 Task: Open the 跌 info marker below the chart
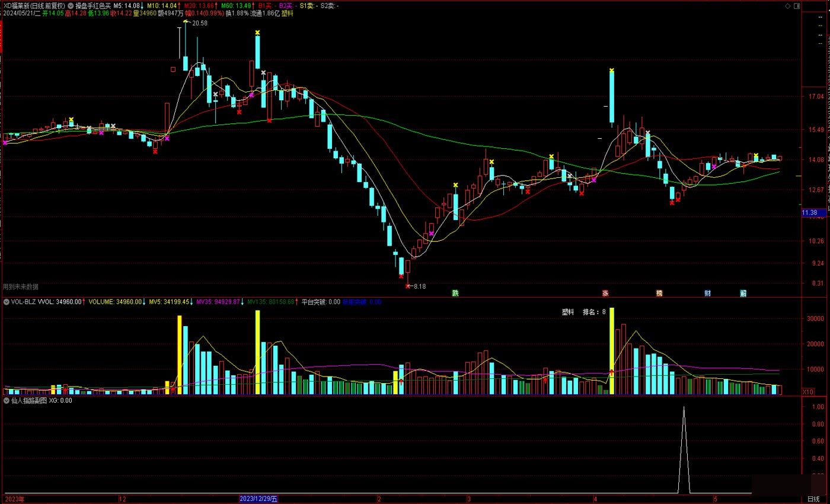(455, 293)
